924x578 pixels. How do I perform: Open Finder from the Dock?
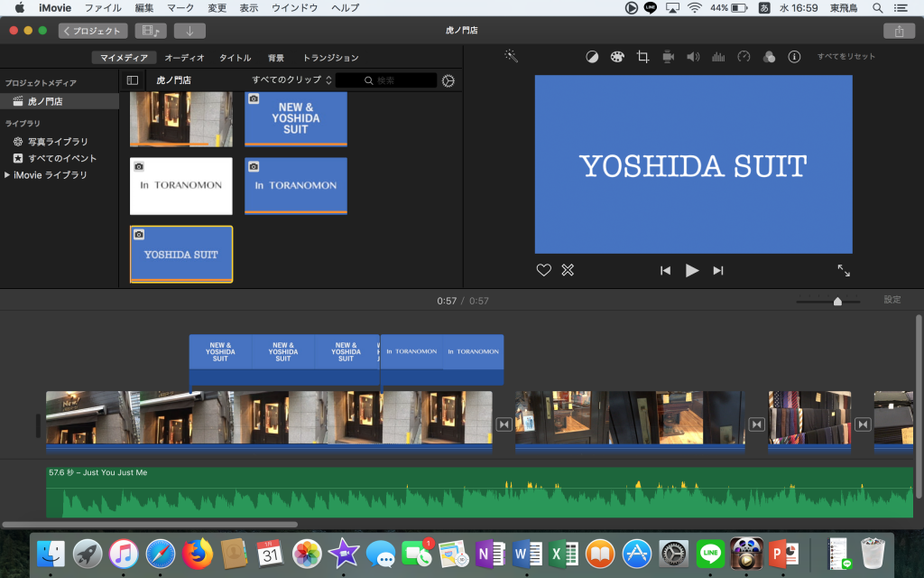click(x=51, y=554)
